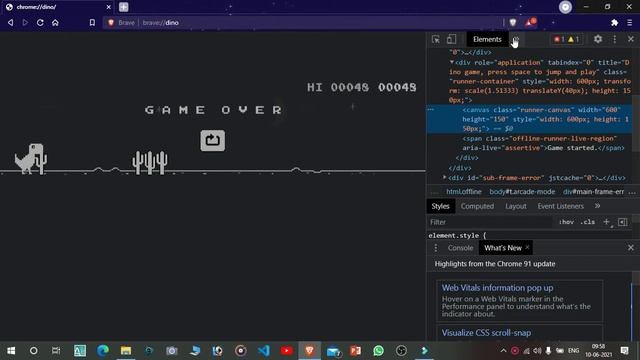Toggle the device toolbar icon
This screenshot has height=360, width=640.
[x=451, y=39]
